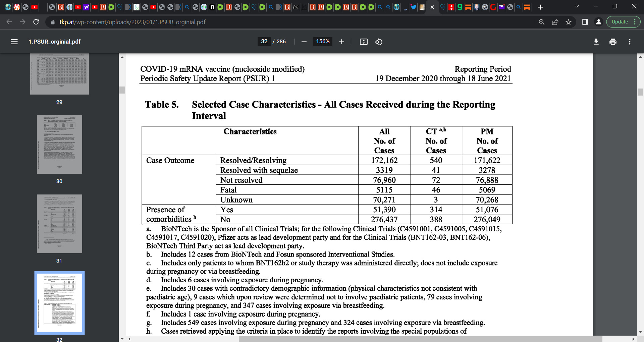644x342 pixels.
Task: Click document scroll up arrow
Action: pyautogui.click(x=640, y=57)
